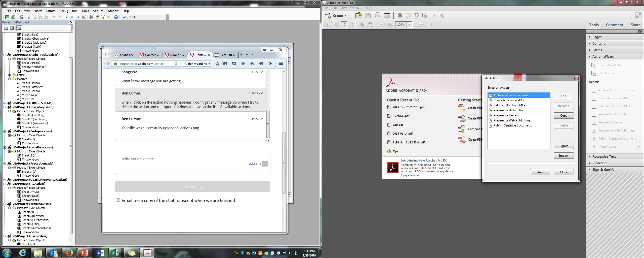Expand the Recognize Text panel
The width and height of the screenshot is (644, 258).
click(590, 156)
